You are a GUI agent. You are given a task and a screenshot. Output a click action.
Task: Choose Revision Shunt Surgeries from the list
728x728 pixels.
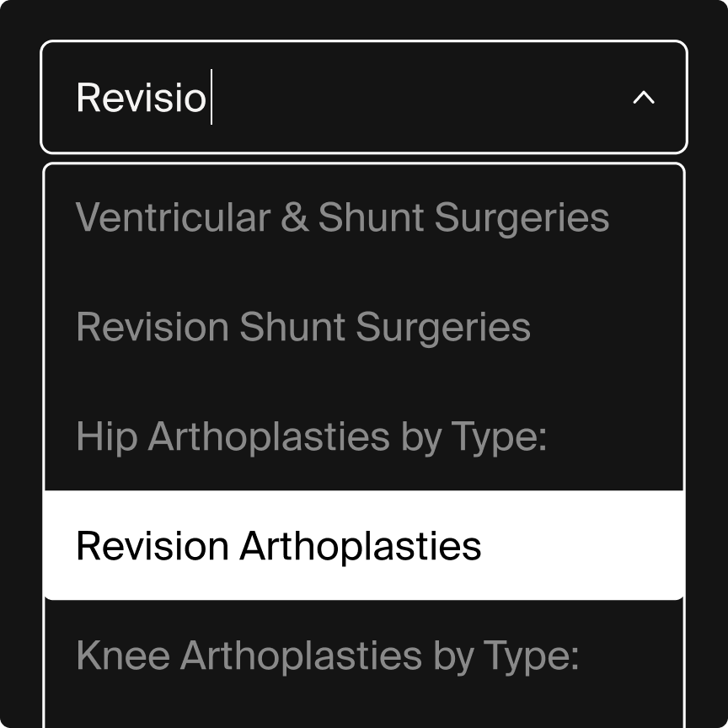(x=303, y=327)
